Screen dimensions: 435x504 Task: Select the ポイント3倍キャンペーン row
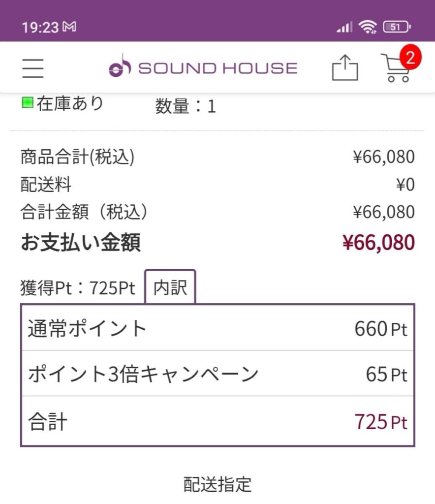217,374
